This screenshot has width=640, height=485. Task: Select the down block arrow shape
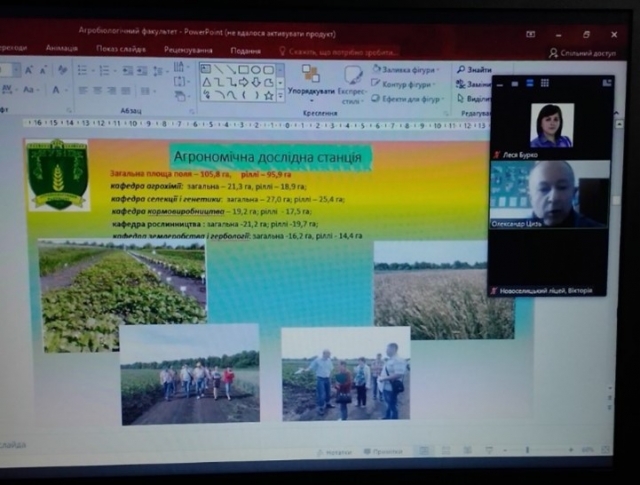(x=256, y=82)
